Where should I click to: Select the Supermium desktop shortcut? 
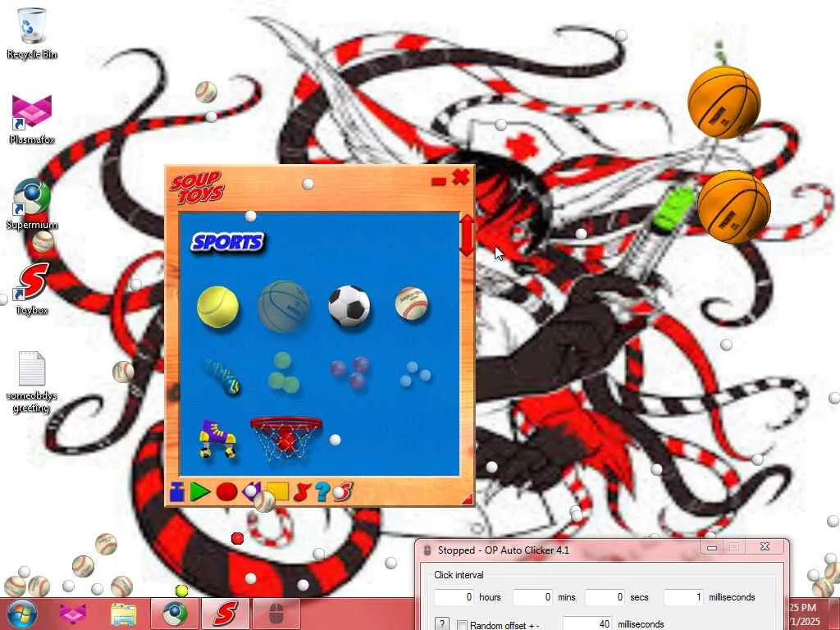[32, 204]
